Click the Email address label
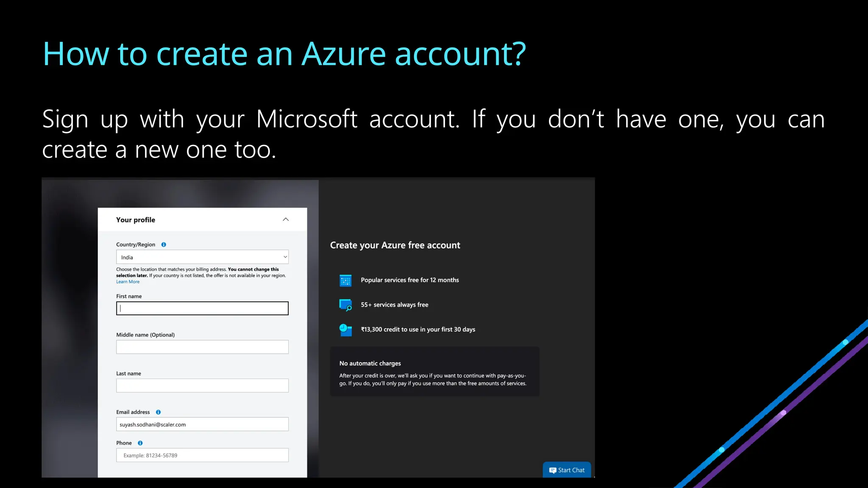This screenshot has width=868, height=488. point(133,412)
